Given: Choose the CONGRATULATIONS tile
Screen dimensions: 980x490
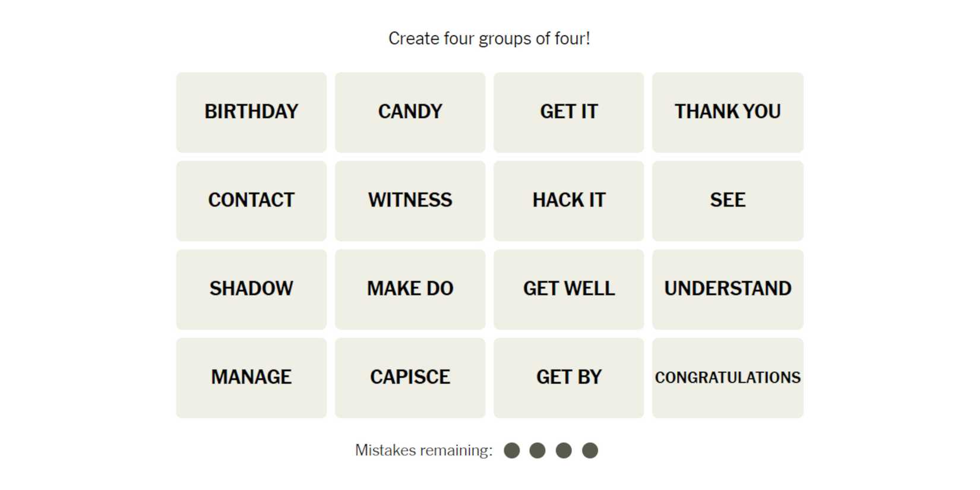Looking at the screenshot, I should click(728, 378).
